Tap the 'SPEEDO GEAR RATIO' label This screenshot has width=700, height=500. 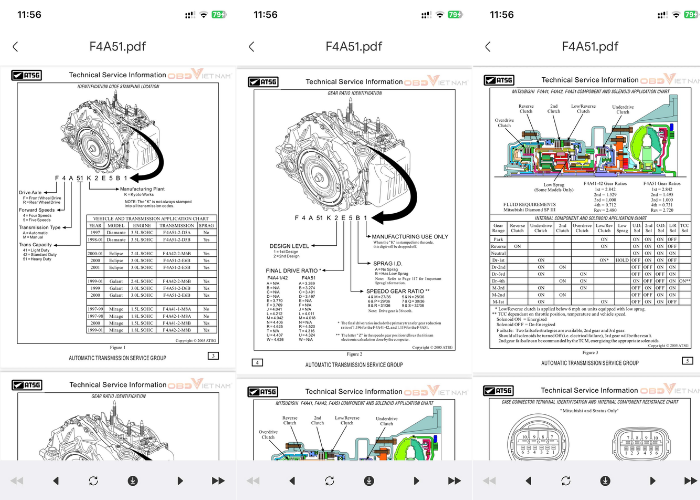[x=397, y=291]
